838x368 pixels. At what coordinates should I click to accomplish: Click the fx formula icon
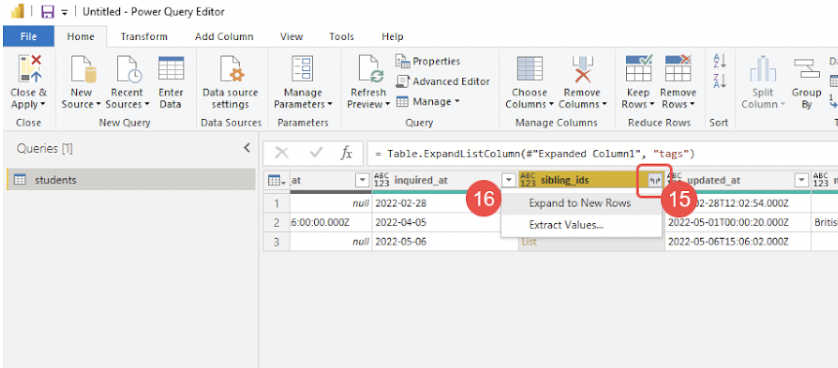pyautogui.click(x=346, y=154)
